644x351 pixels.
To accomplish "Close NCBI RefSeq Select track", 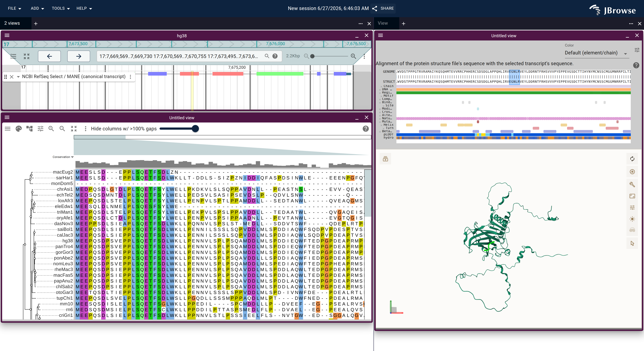I will [11, 77].
